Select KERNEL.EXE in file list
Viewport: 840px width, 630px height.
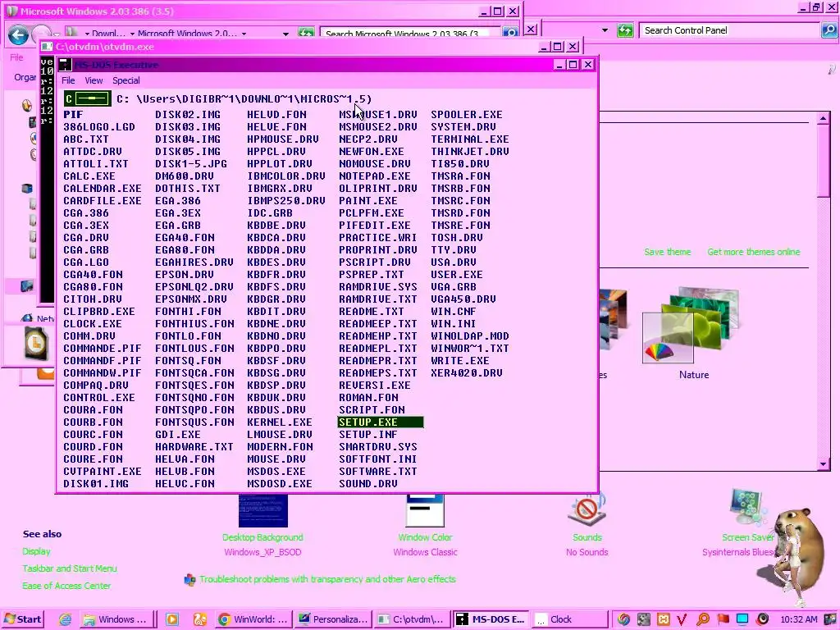280,422
